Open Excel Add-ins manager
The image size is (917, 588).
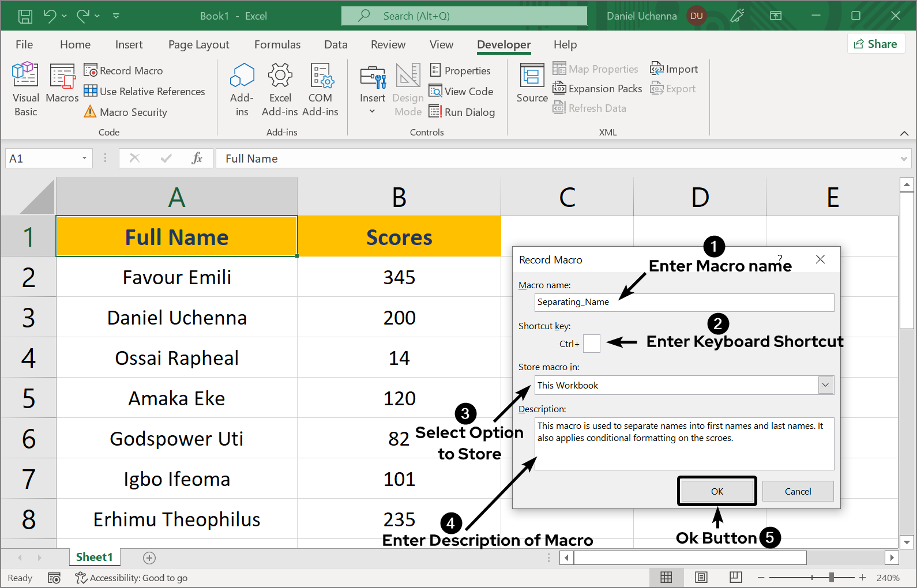point(280,89)
